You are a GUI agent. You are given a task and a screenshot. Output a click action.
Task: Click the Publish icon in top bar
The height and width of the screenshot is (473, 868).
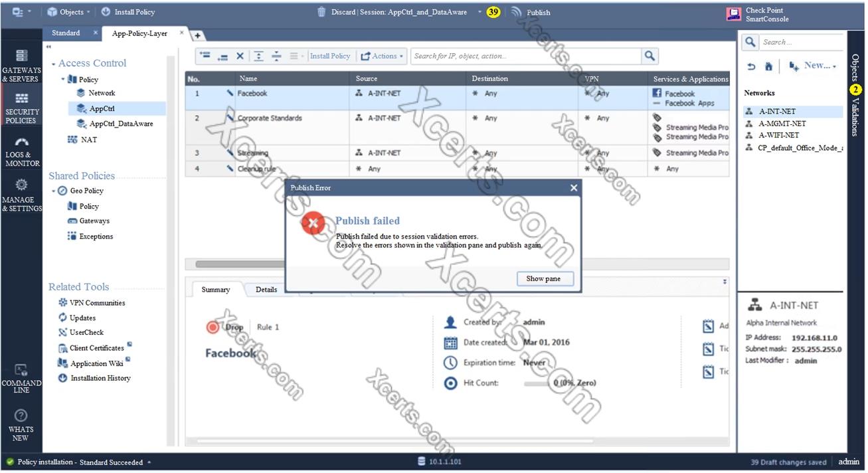point(517,12)
